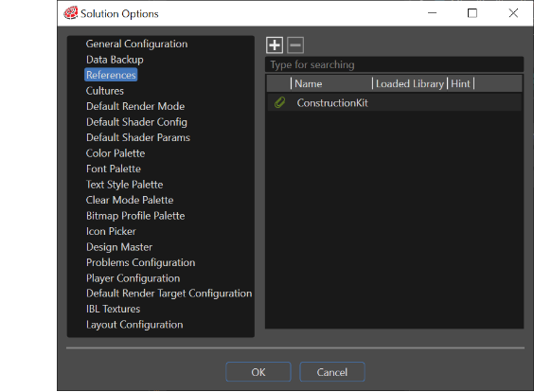
Task: Click the Solution Options app logo
Action: point(71,13)
